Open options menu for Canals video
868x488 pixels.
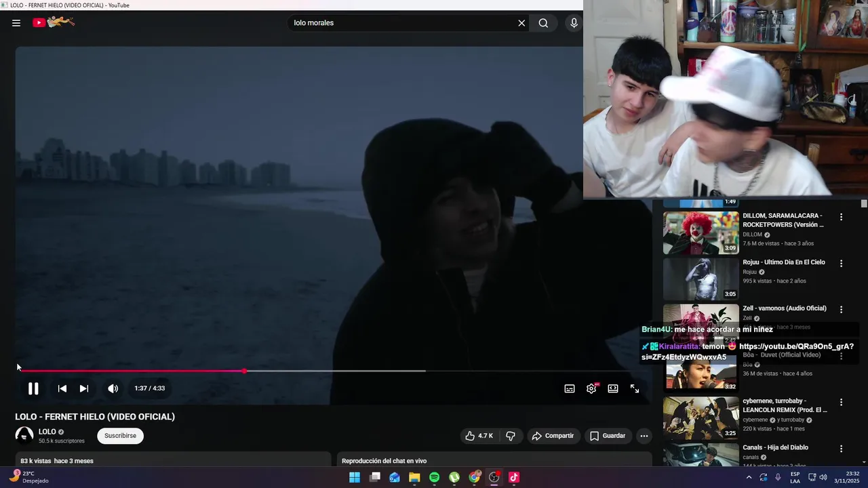842,449
